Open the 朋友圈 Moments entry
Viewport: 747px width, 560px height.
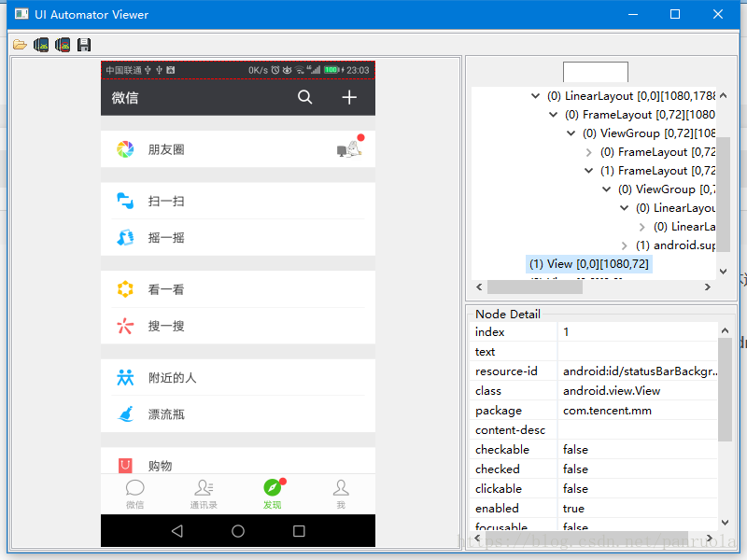coord(238,149)
